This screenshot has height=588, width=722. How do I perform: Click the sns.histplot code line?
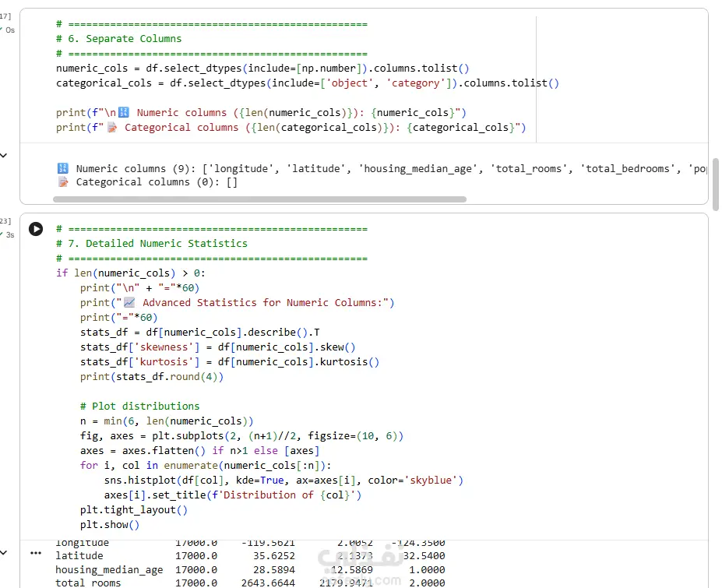click(284, 481)
